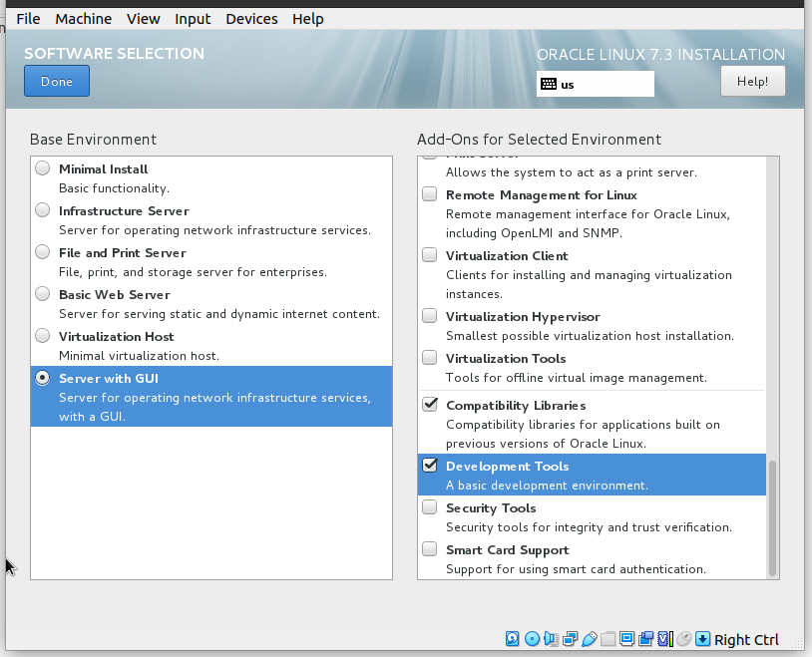
Task: Open the File menu
Action: coord(28,19)
